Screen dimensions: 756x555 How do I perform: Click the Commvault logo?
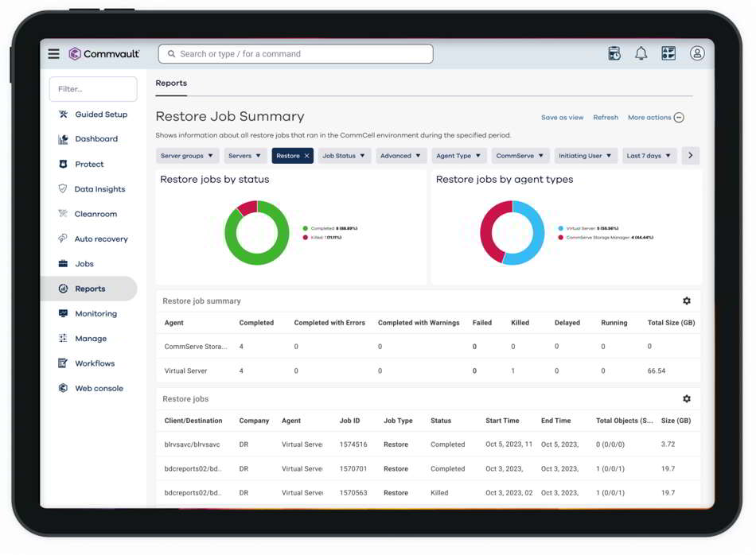pyautogui.click(x=103, y=53)
